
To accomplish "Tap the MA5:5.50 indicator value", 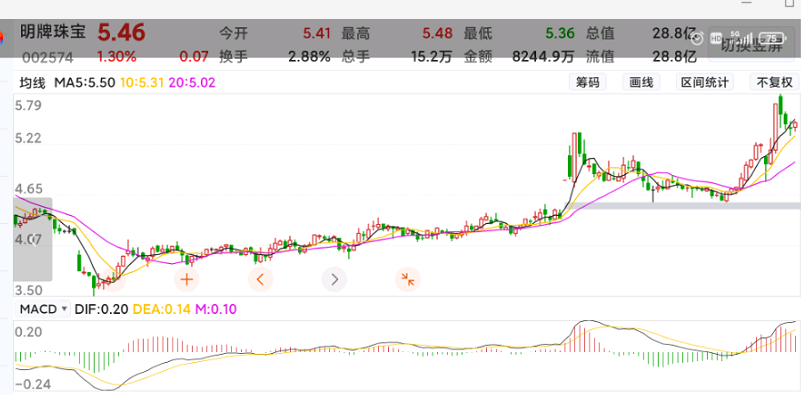I will [x=84, y=83].
